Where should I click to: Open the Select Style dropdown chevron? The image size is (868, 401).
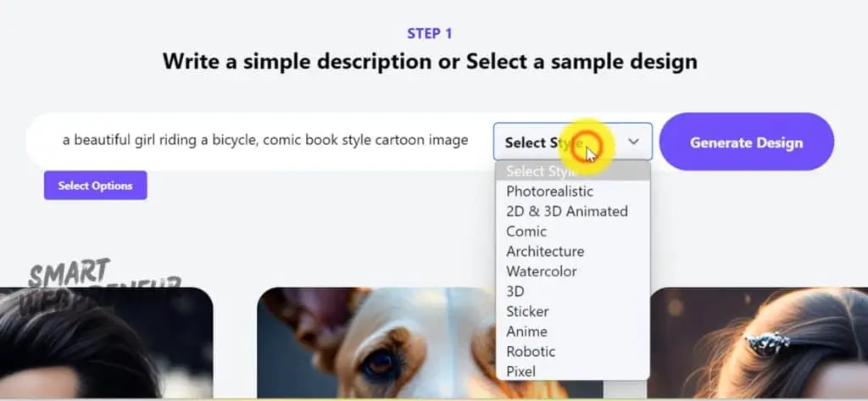click(x=633, y=142)
